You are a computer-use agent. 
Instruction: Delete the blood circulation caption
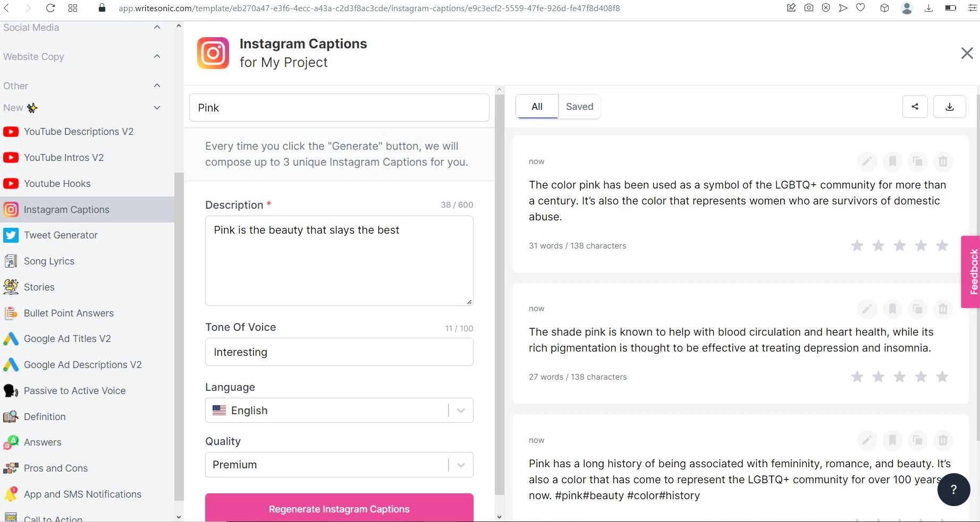coord(943,308)
